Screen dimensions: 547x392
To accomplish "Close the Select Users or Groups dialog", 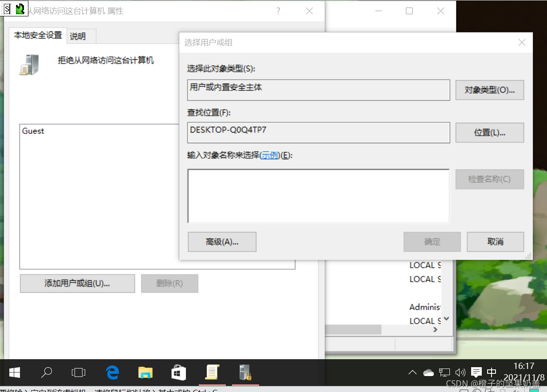I will coord(522,43).
